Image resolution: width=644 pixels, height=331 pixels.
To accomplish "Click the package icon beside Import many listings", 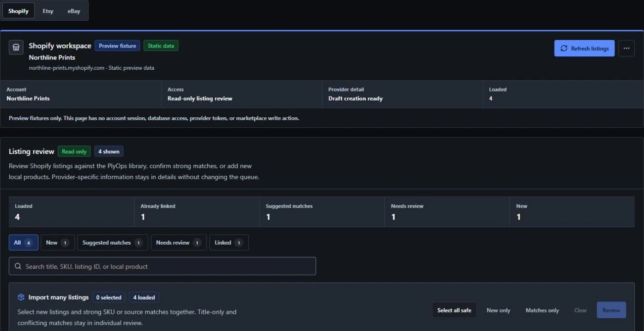I will click(x=21, y=297).
